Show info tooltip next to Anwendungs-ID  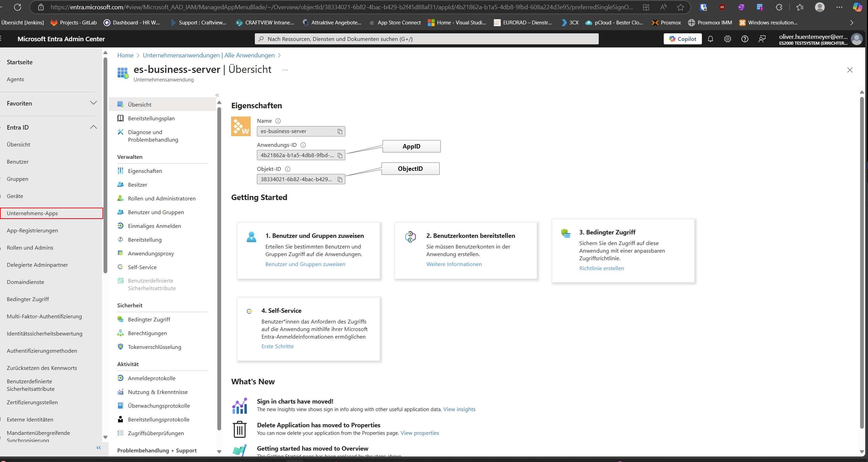(x=303, y=145)
